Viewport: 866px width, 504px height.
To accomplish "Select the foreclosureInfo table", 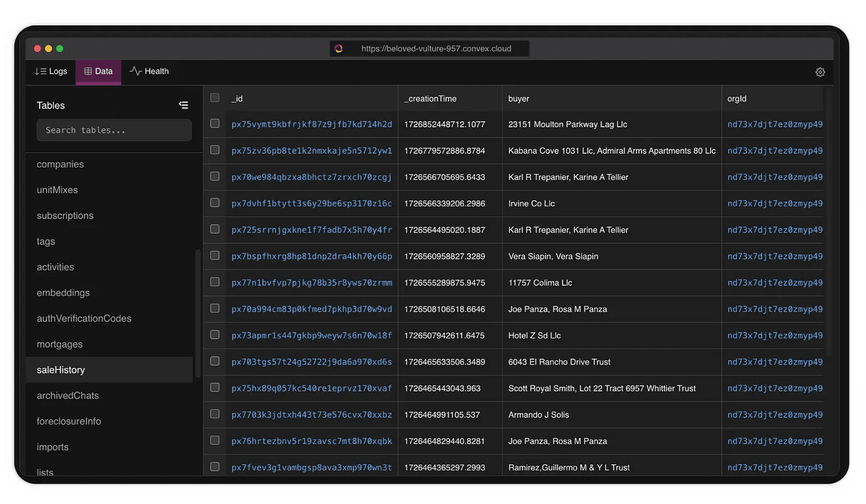I will coord(69,422).
